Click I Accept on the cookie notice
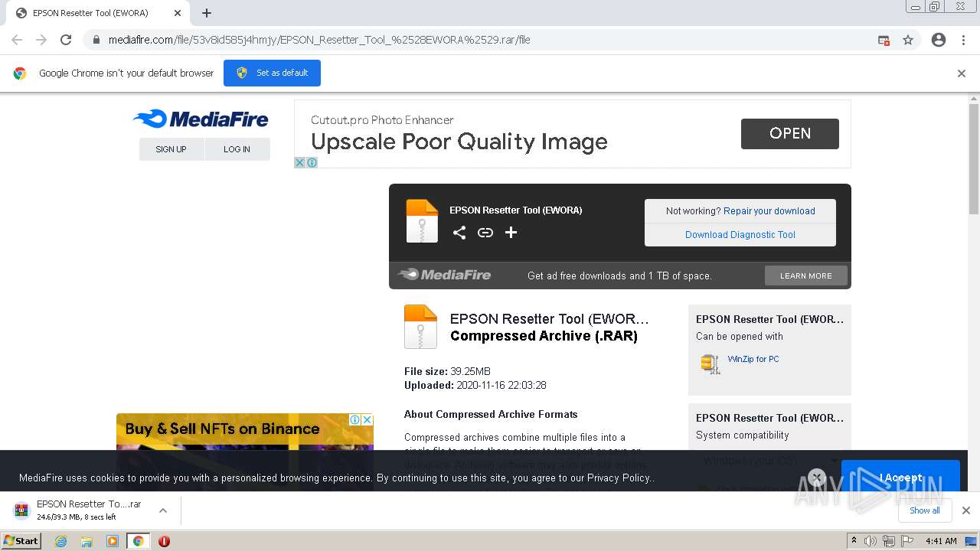 tap(900, 478)
